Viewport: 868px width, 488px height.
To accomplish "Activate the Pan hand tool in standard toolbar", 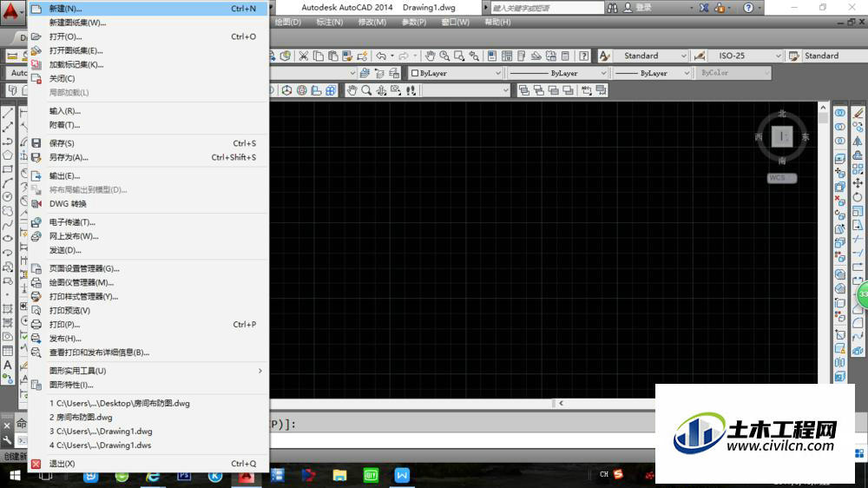I will pos(431,56).
